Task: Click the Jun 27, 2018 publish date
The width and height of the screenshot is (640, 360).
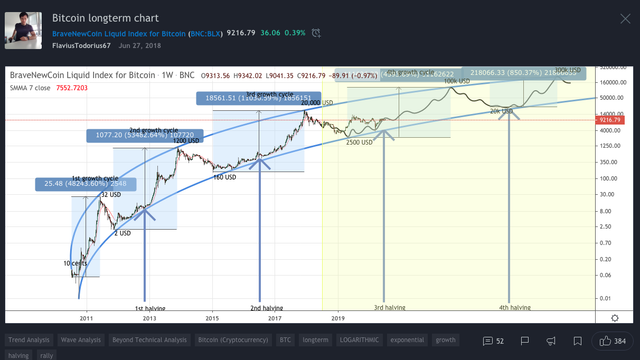Action: 140,46
